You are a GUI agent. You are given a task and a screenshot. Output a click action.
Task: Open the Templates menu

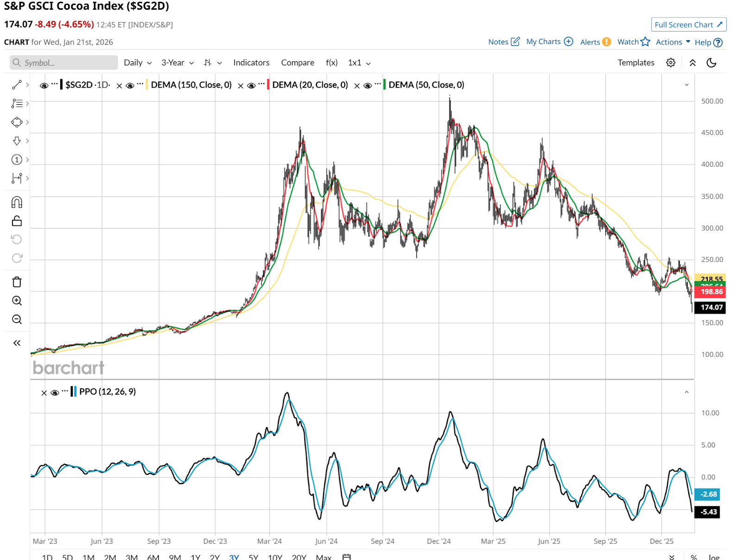(636, 63)
